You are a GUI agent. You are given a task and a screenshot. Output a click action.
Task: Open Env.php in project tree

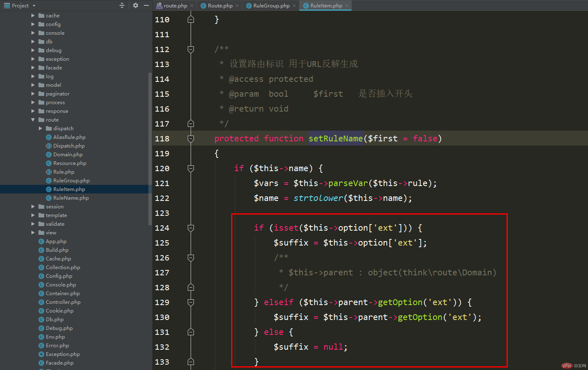coord(55,337)
